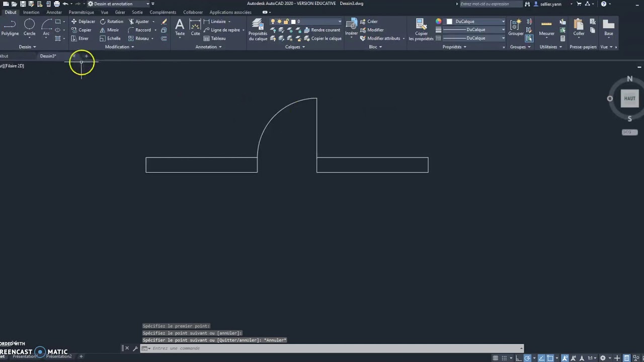
Task: Toggle ortho mode in status bar
Action: tap(519, 358)
